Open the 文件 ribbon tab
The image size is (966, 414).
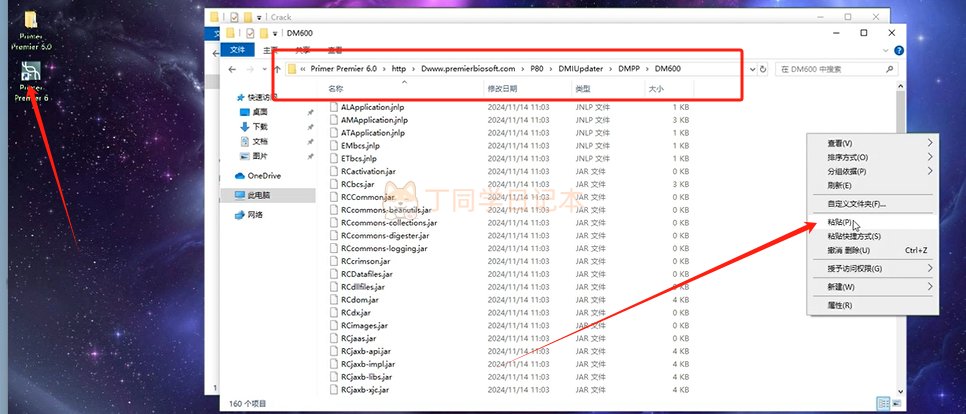click(x=238, y=50)
